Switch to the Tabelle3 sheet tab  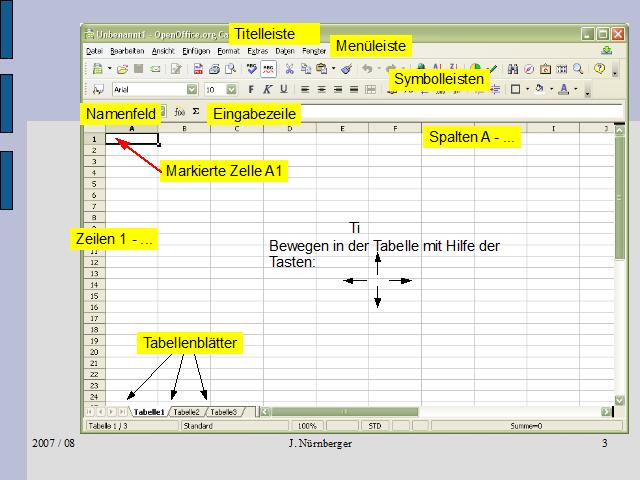(x=223, y=411)
